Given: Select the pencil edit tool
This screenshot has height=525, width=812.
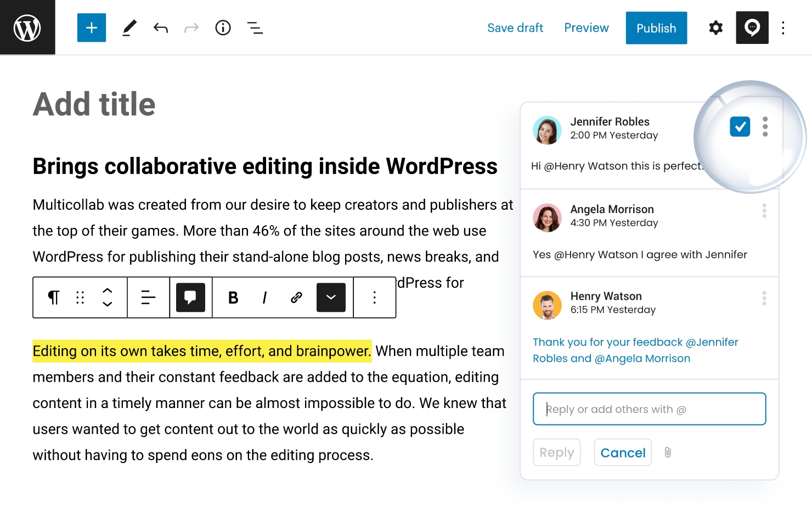Looking at the screenshot, I should point(129,27).
